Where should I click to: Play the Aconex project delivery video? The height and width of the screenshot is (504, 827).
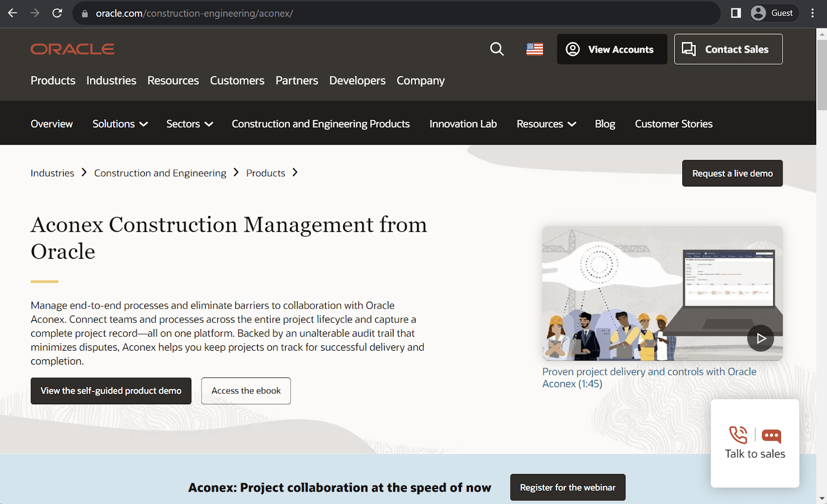760,338
